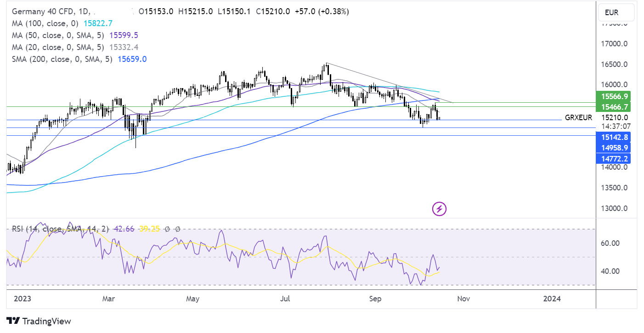Click the purple lightning bolt event icon
644x333 pixels.
440,209
